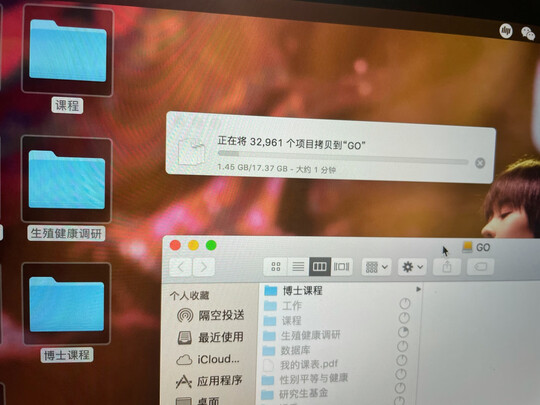Select 最近使用 in sidebar
The image size is (540, 405).
210,337
